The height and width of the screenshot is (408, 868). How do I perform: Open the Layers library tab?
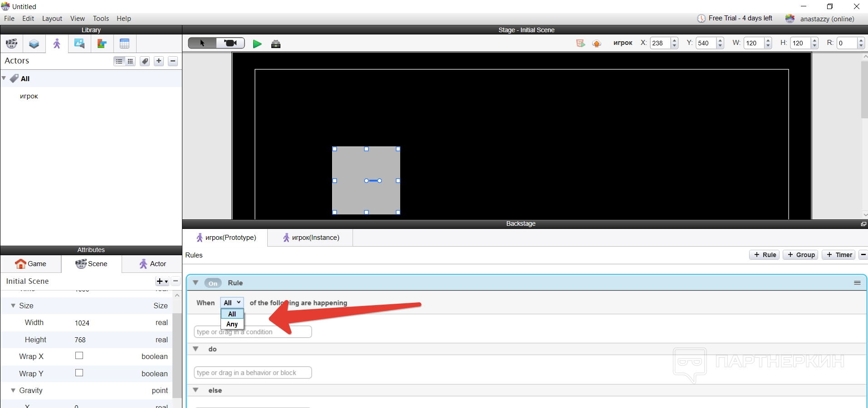coord(34,44)
